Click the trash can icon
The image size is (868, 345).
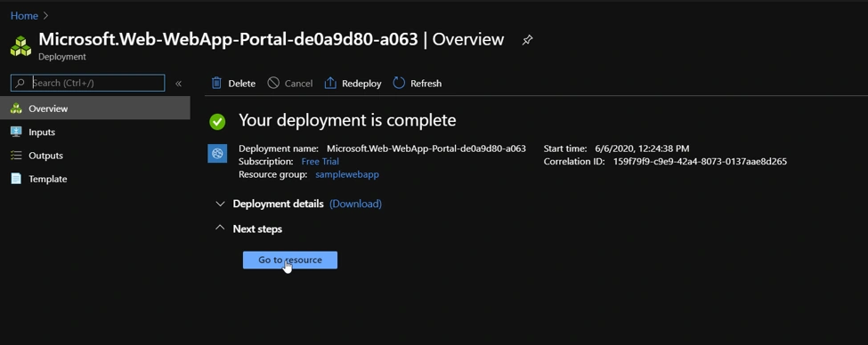[216, 83]
